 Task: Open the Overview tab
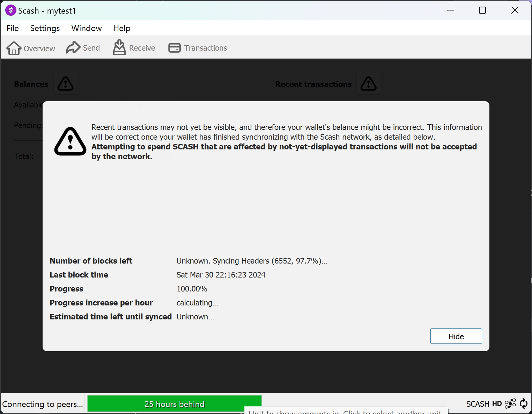pos(31,48)
